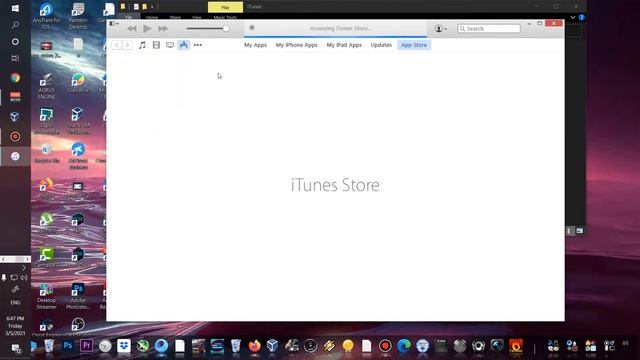Switch to the Music library icon
Image resolution: width=640 pixels, height=360 pixels.
(x=142, y=45)
